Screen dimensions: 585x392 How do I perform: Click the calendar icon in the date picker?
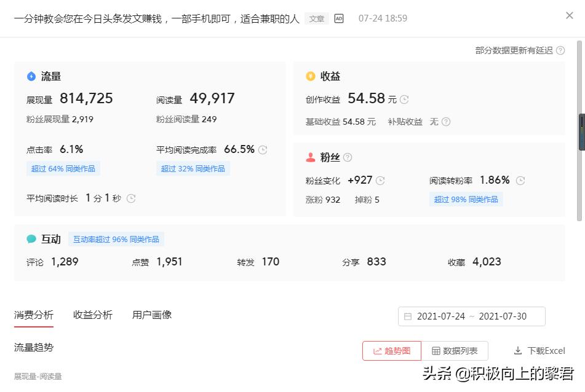(408, 316)
